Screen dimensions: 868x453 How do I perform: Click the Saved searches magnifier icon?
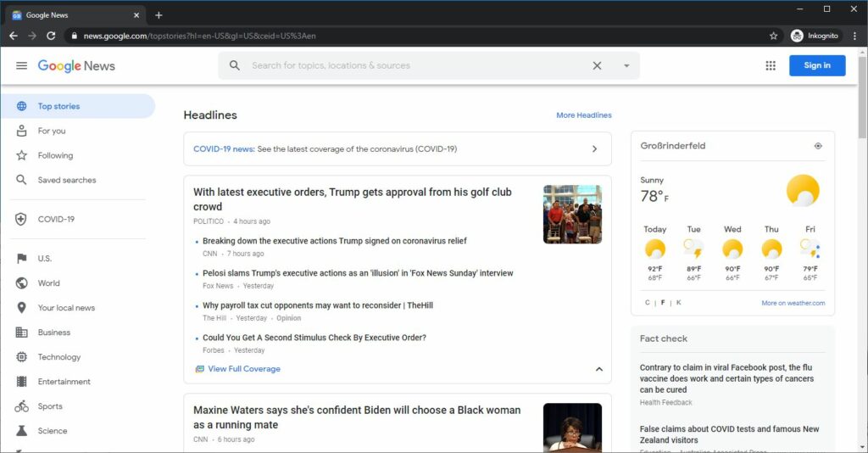[x=21, y=180]
